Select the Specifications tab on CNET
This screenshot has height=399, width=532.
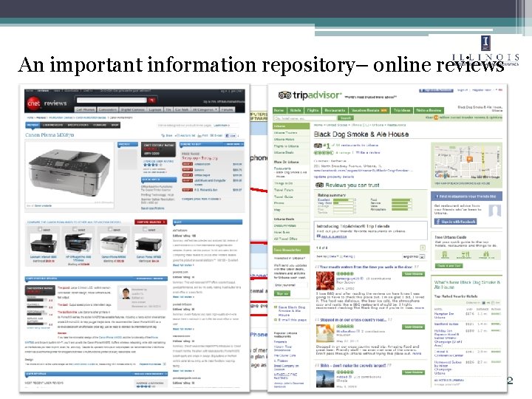(x=78, y=125)
